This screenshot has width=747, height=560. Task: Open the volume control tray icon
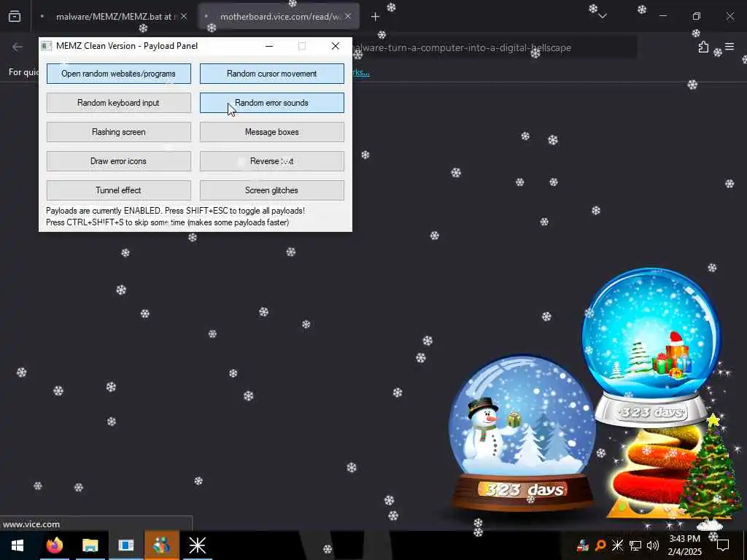point(653,545)
